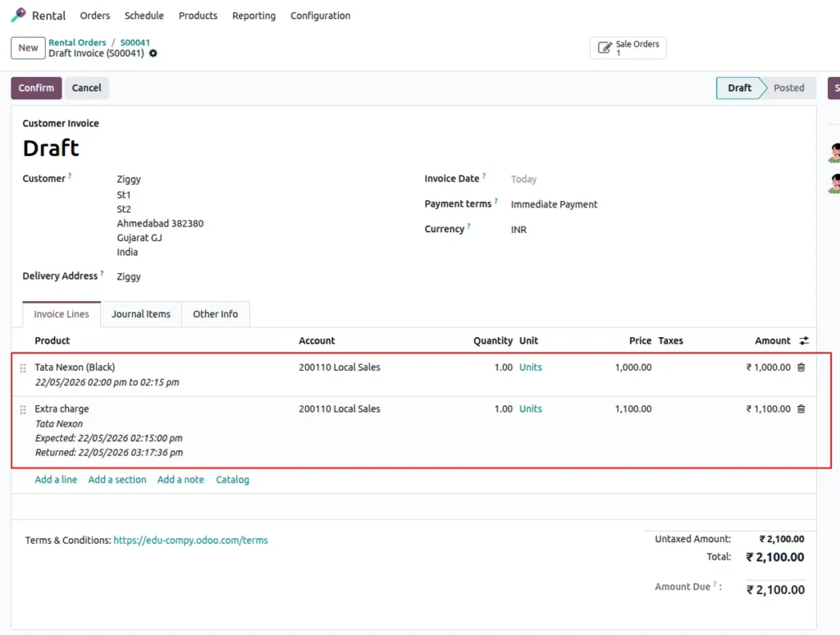Open the Schedule menu
This screenshot has height=635, width=840.
click(x=144, y=16)
